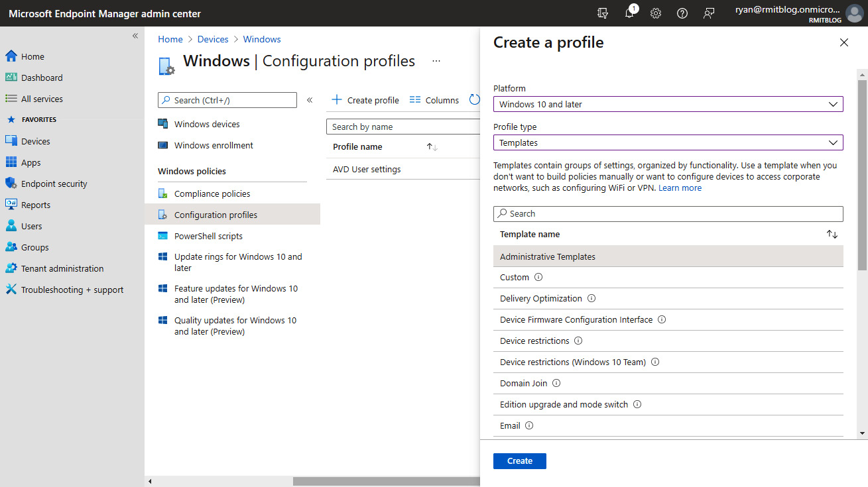Click info icon next to Delivery Optimization

[x=591, y=298]
